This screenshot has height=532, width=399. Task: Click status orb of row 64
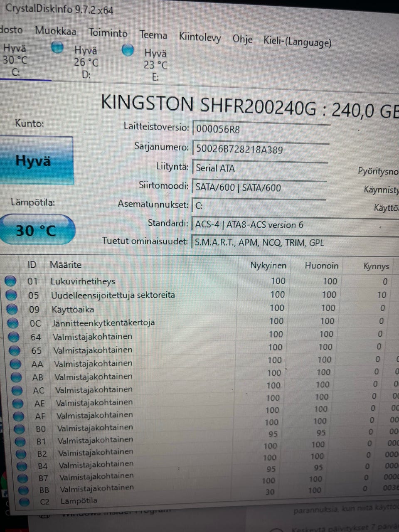(14, 337)
